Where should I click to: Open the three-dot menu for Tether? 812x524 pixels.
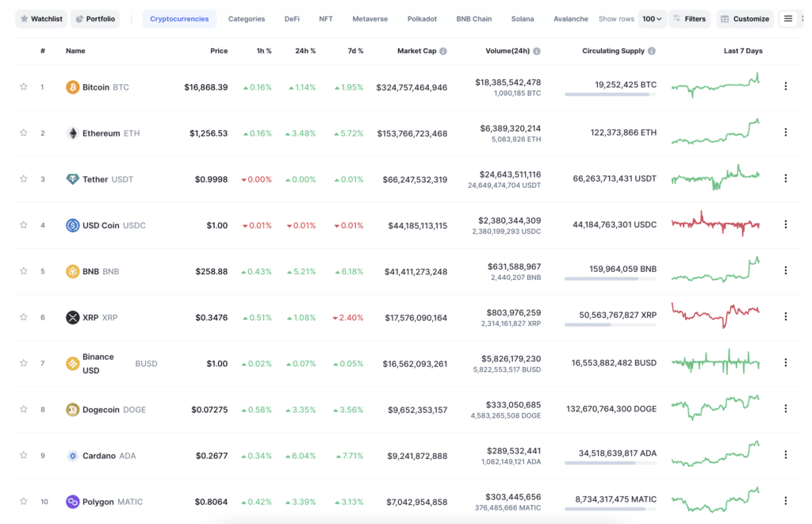coord(787,179)
